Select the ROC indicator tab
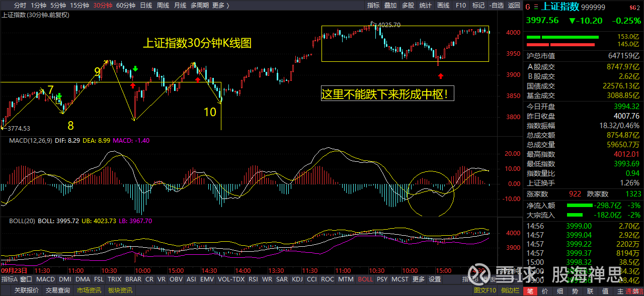Viewport: 644px width, 296px height. 328,279
